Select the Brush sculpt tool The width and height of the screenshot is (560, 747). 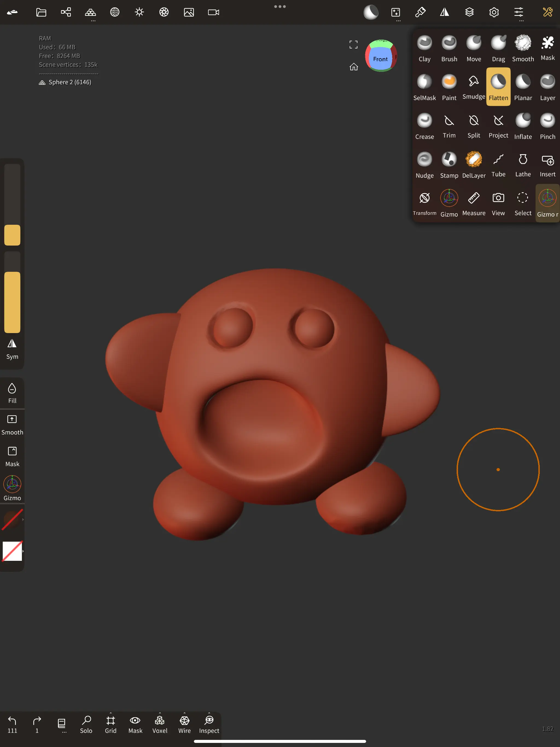click(x=449, y=48)
